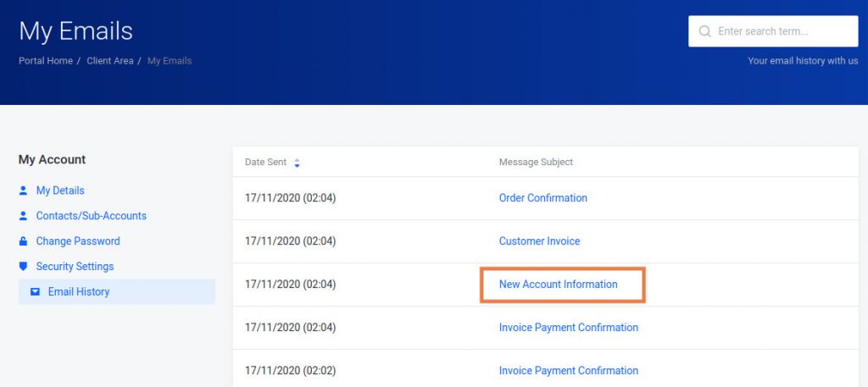The width and height of the screenshot is (868, 387).
Task: Click the search magnifier icon
Action: coord(704,31)
